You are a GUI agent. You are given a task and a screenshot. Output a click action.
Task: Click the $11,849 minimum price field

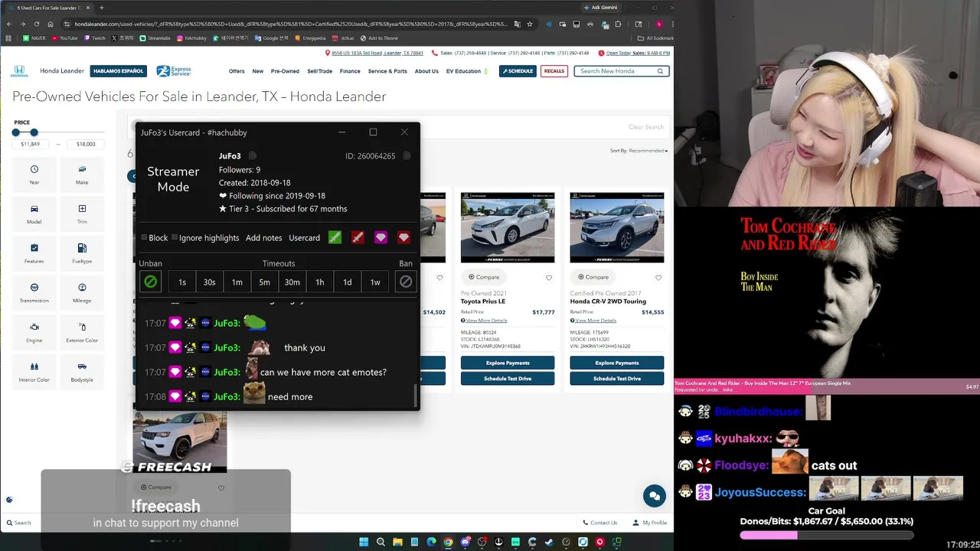(31, 144)
